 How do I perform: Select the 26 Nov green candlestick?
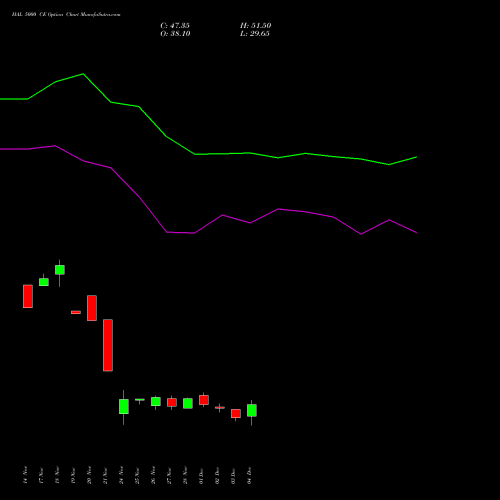click(156, 402)
